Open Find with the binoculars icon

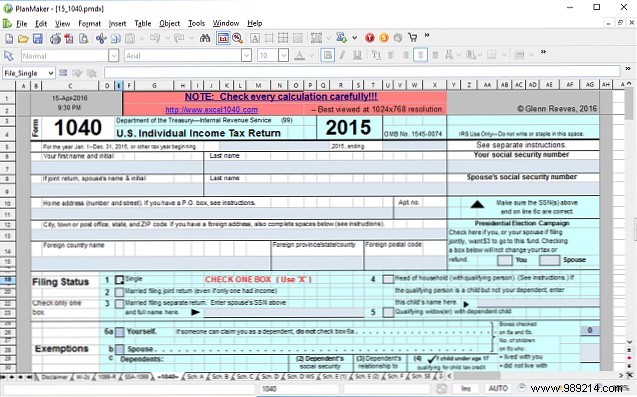click(205, 38)
